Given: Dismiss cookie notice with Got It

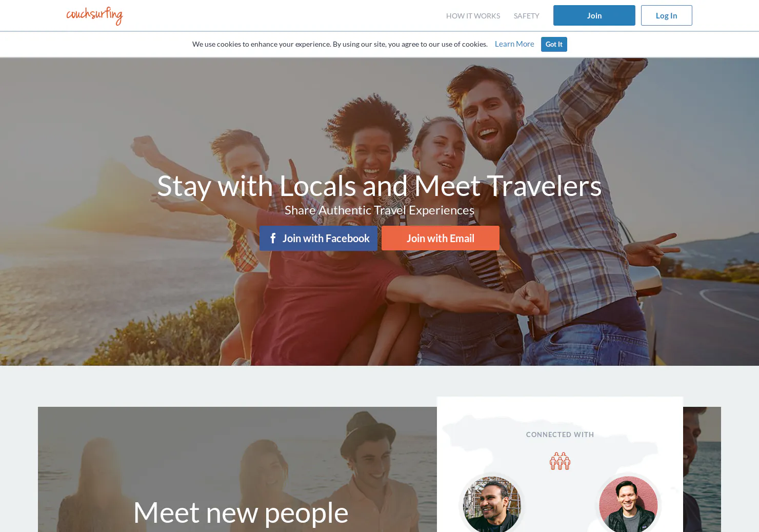Looking at the screenshot, I should (x=554, y=44).
